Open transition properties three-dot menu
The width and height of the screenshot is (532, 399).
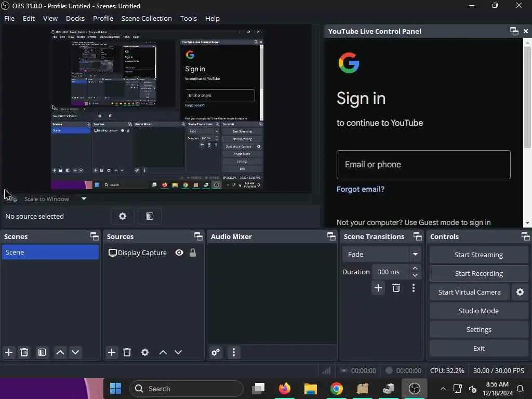point(413,288)
